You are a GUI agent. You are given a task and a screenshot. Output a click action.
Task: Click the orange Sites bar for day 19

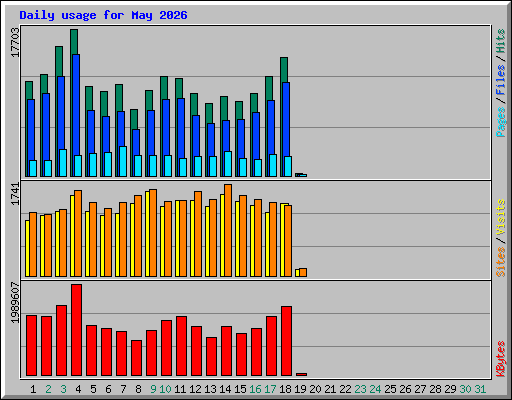tap(303, 272)
